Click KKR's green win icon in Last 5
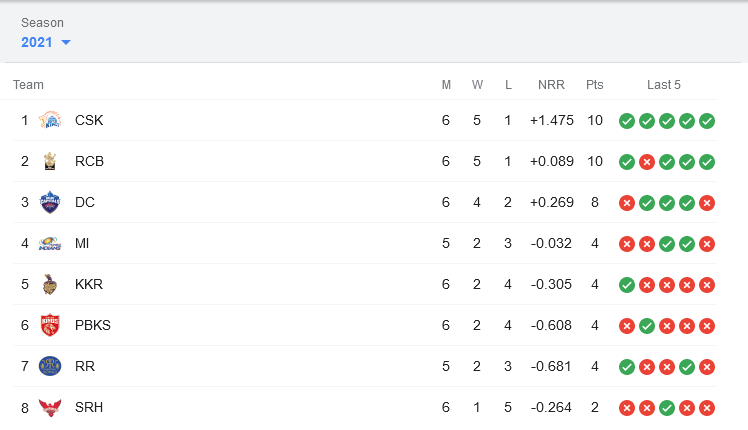This screenshot has width=748, height=430. point(627,285)
